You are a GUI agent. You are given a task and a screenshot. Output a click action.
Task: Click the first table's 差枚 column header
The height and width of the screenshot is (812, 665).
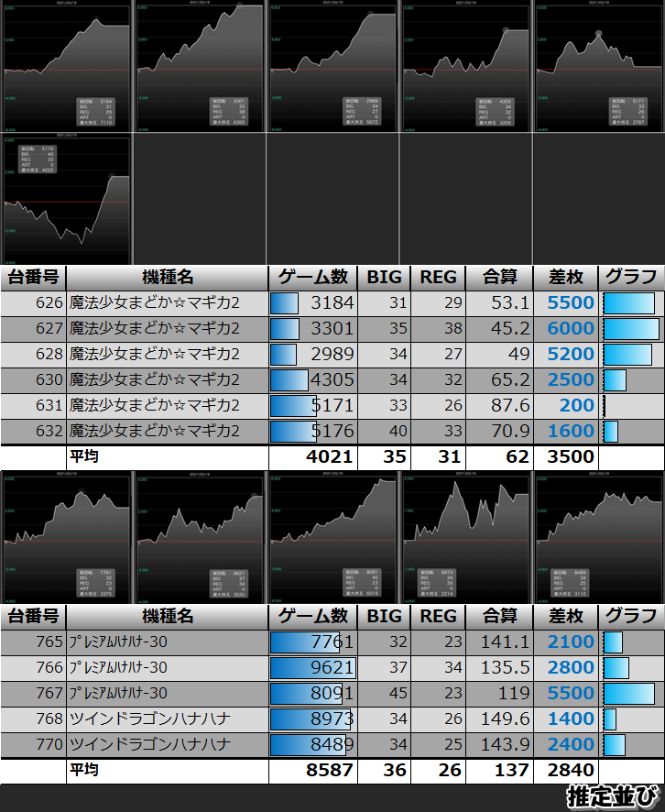point(566,278)
